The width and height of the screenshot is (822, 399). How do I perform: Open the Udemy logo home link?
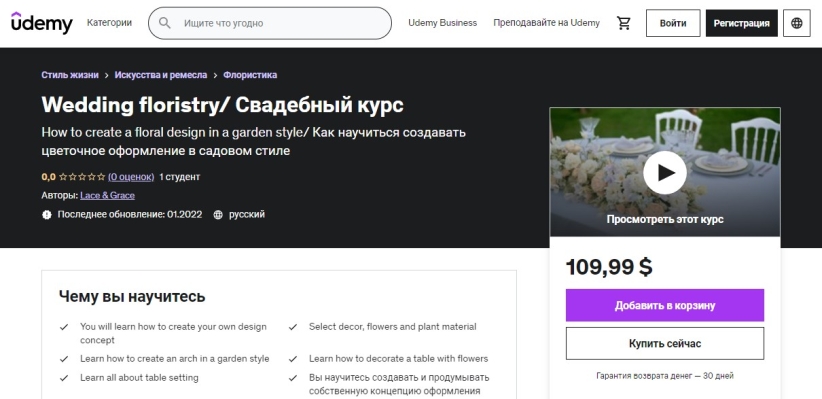pos(41,23)
